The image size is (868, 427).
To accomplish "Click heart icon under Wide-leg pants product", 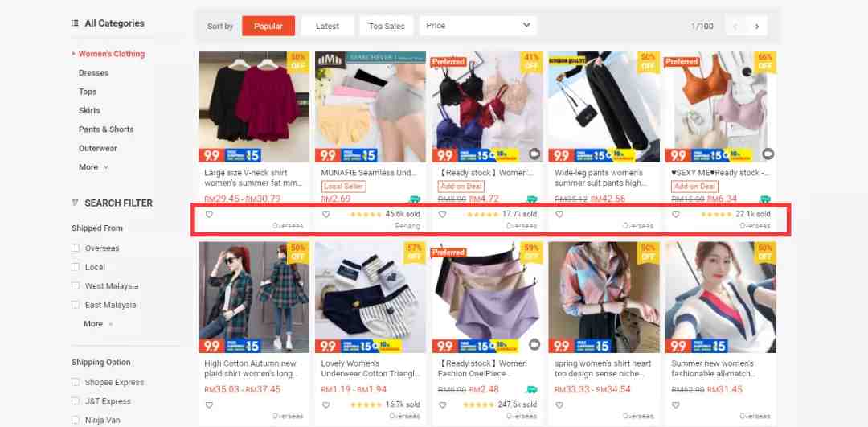I will point(559,215).
